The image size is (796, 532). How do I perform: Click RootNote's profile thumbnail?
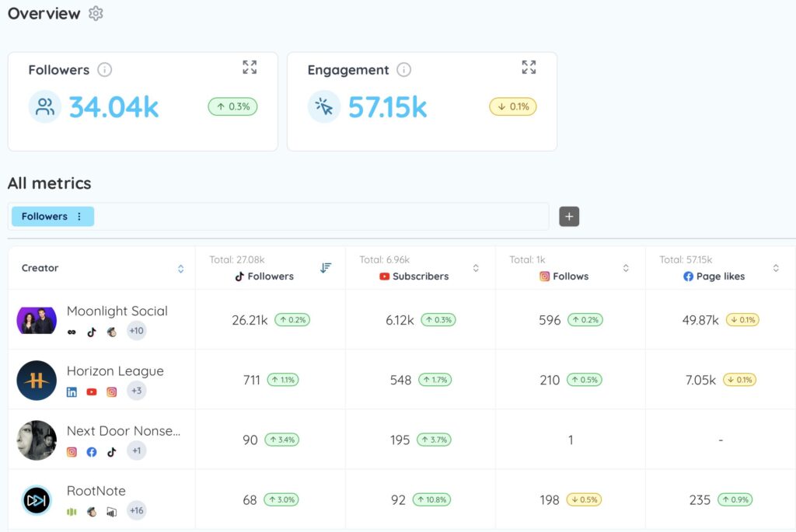click(37, 500)
